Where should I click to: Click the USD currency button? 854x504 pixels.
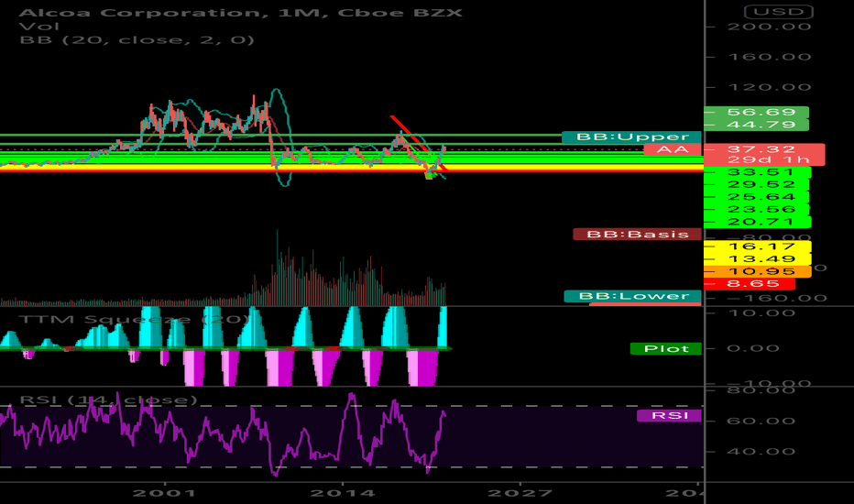click(779, 11)
